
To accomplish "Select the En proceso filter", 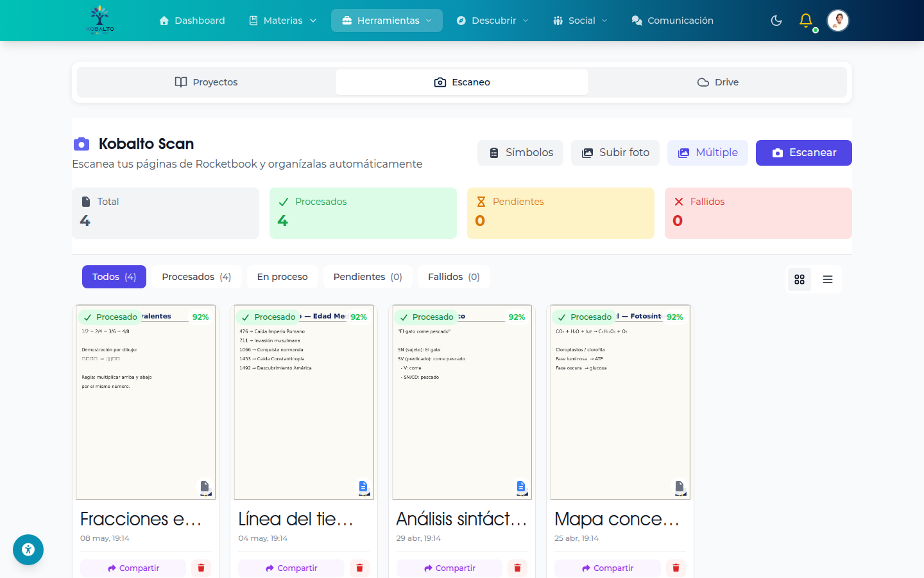I will pos(282,277).
